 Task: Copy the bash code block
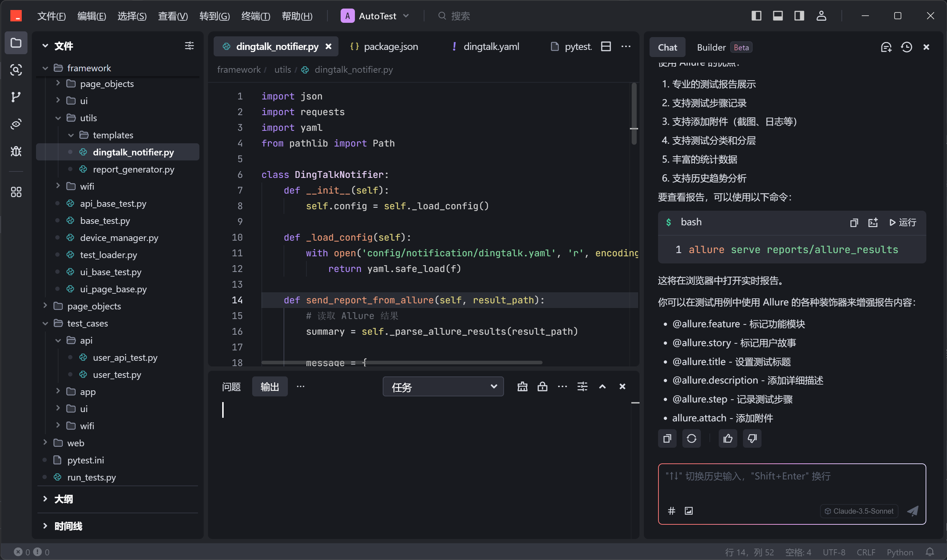854,223
